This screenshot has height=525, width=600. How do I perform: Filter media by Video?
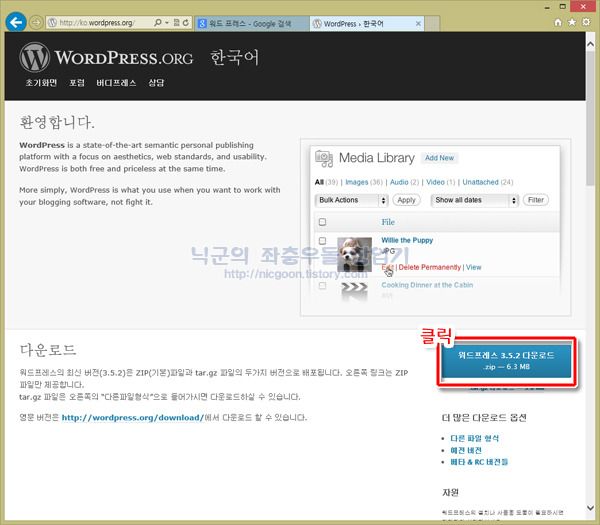point(435,182)
